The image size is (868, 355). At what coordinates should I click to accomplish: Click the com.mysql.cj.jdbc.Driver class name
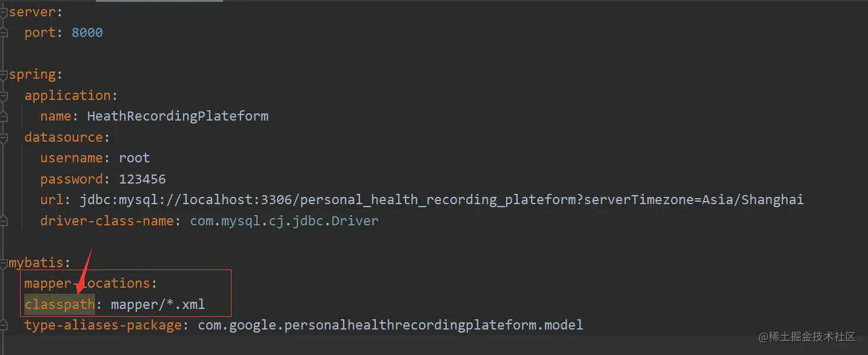coord(284,221)
